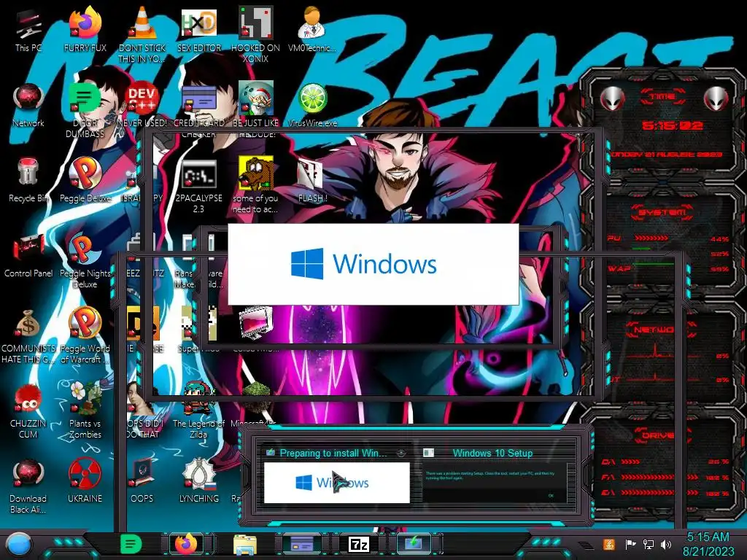Image resolution: width=747 pixels, height=560 pixels.
Task: Click the Windows Setup taskbar button
Action: tap(414, 544)
